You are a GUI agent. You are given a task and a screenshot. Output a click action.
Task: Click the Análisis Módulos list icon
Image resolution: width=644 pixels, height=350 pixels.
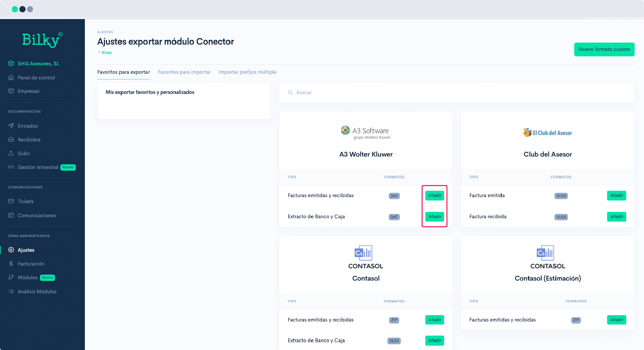tap(11, 291)
